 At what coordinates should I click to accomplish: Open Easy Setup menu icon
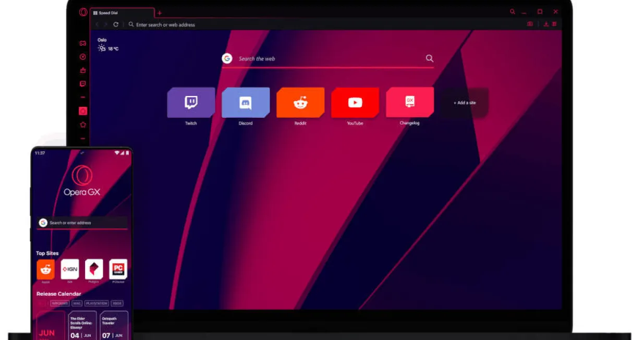pyautogui.click(x=554, y=24)
